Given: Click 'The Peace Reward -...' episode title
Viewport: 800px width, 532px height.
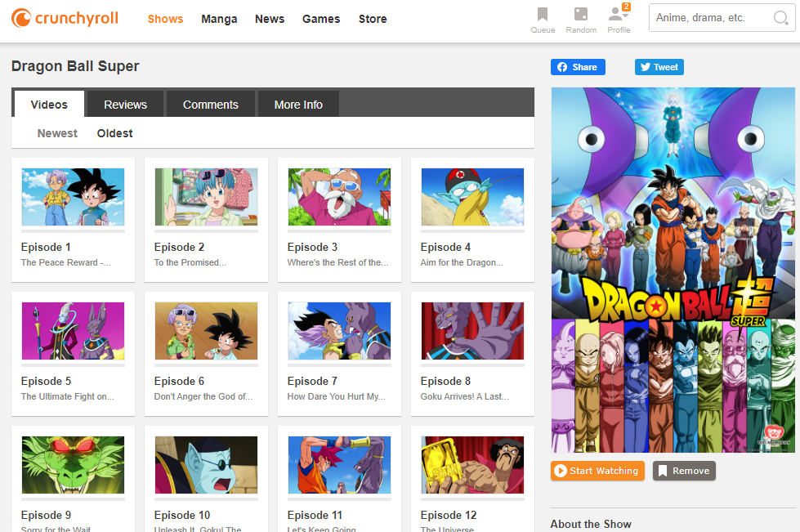Looking at the screenshot, I should [66, 262].
